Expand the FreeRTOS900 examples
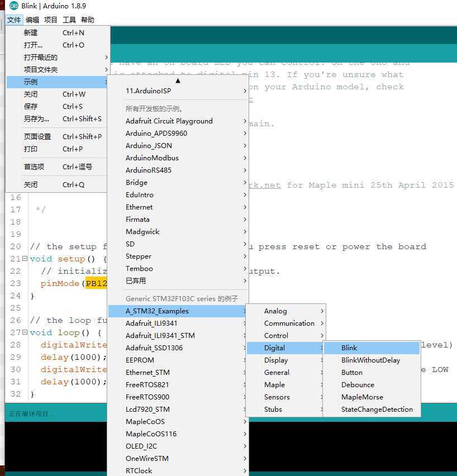The width and height of the screenshot is (457, 476). click(x=178, y=397)
